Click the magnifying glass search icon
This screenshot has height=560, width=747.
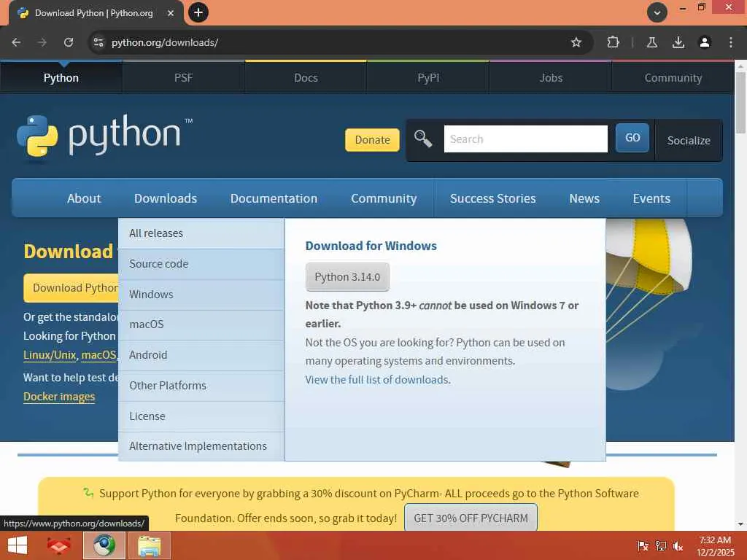422,139
